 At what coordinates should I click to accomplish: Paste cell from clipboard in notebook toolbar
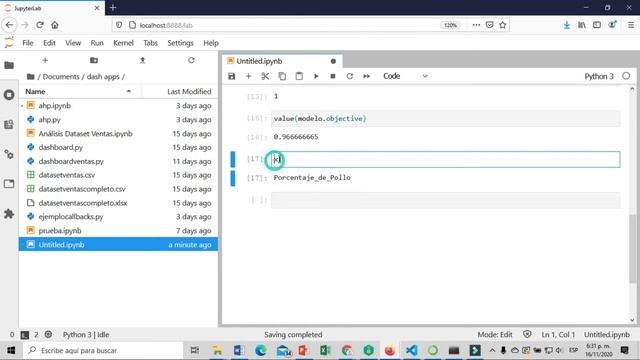coord(299,76)
